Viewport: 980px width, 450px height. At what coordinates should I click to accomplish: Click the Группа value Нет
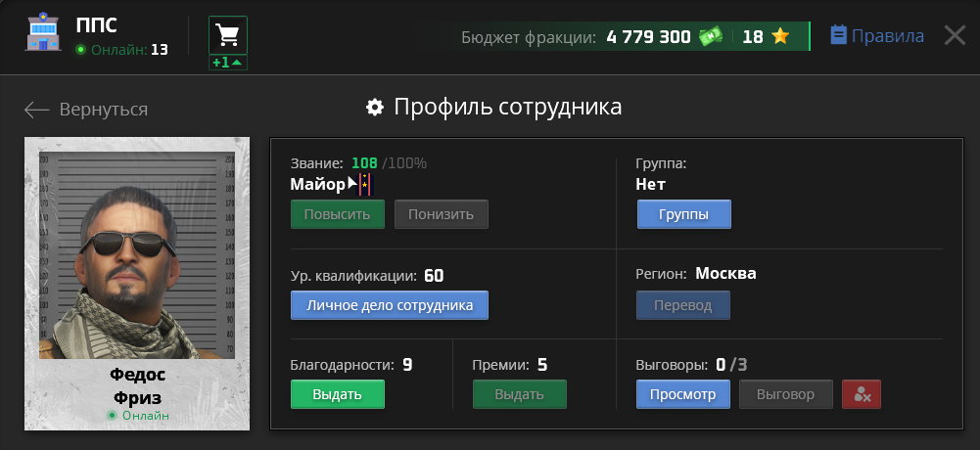651,184
